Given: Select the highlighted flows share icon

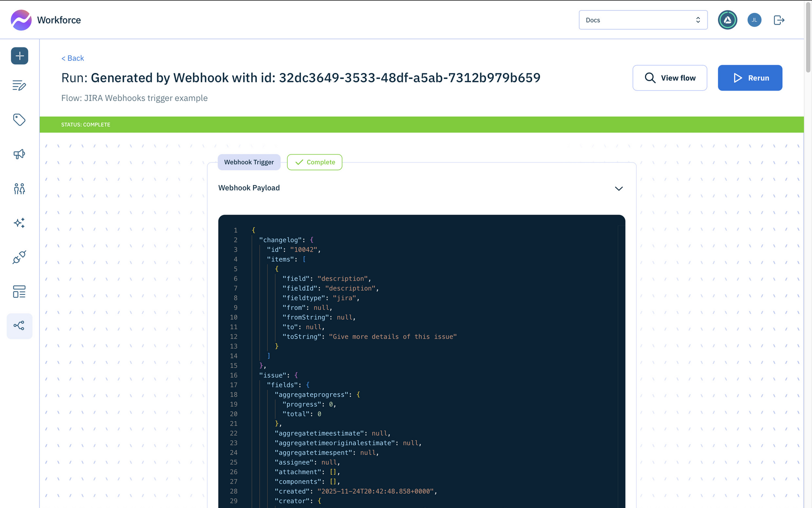Looking at the screenshot, I should 19,326.
